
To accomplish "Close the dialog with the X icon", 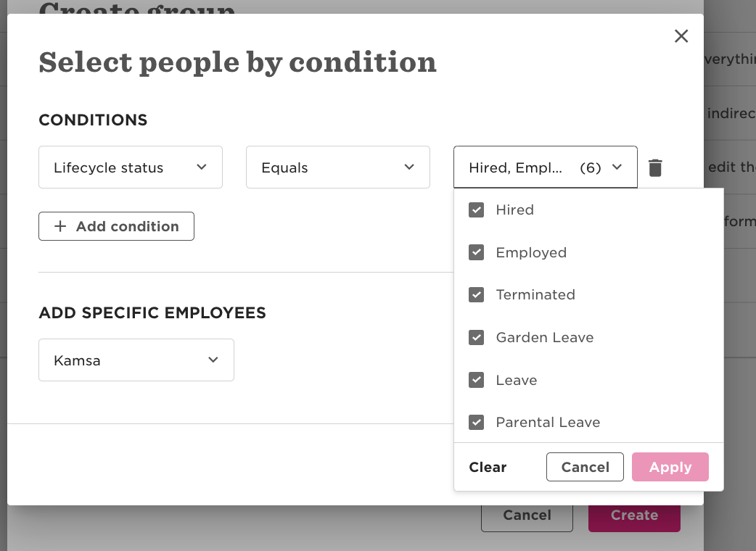I will tap(681, 36).
